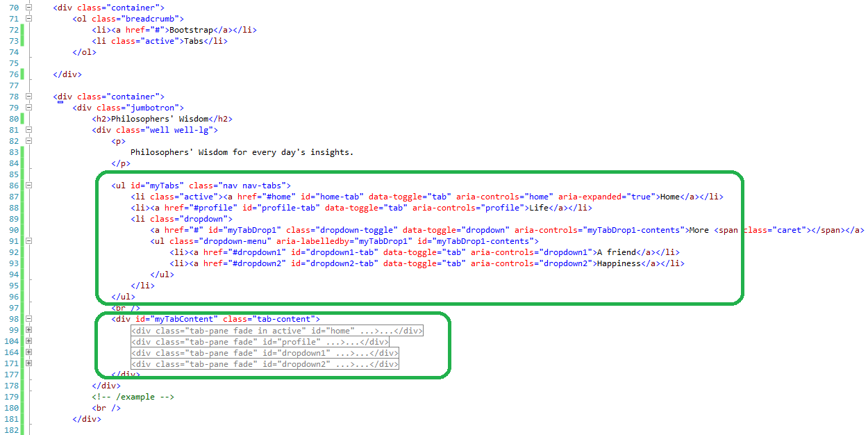This screenshot has height=435, width=868.
Task: Expand the collapsed dropdown2 tab-pane at line 171
Action: click(x=28, y=363)
